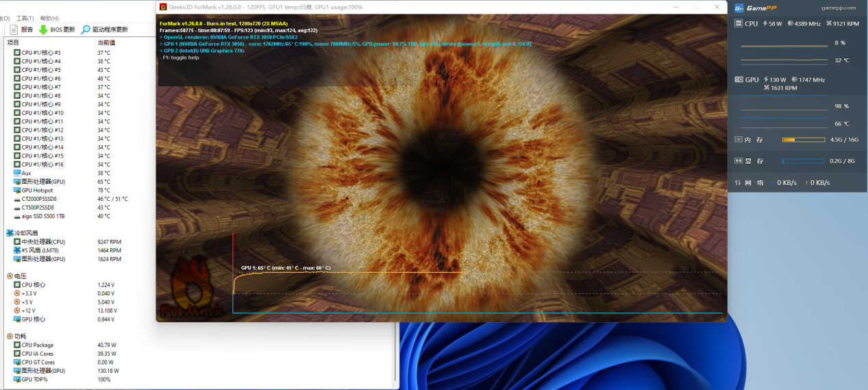Image resolution: width=868 pixels, height=390 pixels.
Task: Click the green BIOS 更新 download arrow
Action: pyautogui.click(x=43, y=29)
